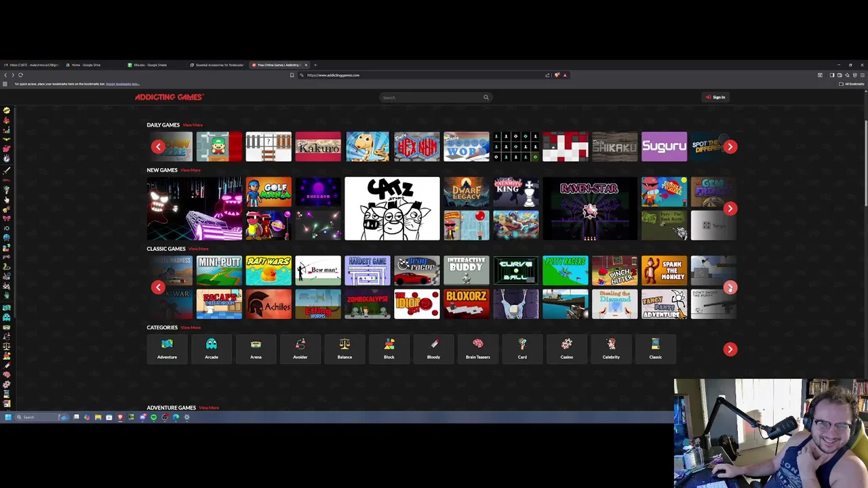Click View More next to New Games
868x488 pixels.
click(190, 170)
